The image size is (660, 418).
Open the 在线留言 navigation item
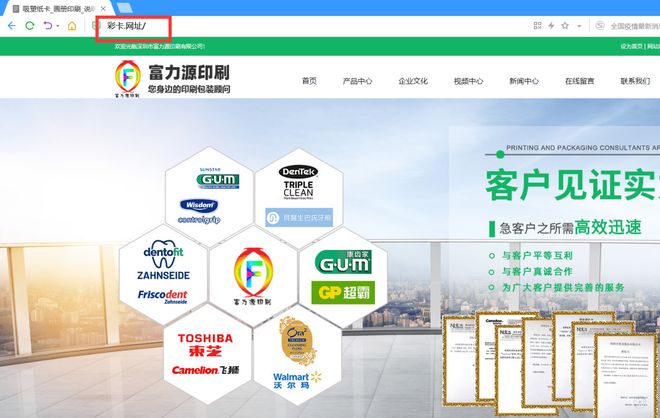(580, 81)
